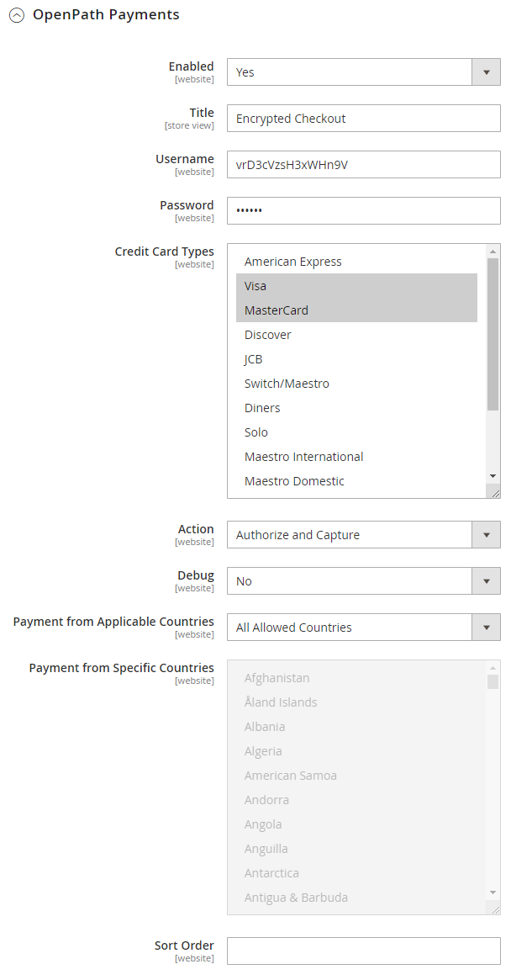Collapse the OpenPath Payments section
Screen dimensions: 511x980
click(x=17, y=15)
